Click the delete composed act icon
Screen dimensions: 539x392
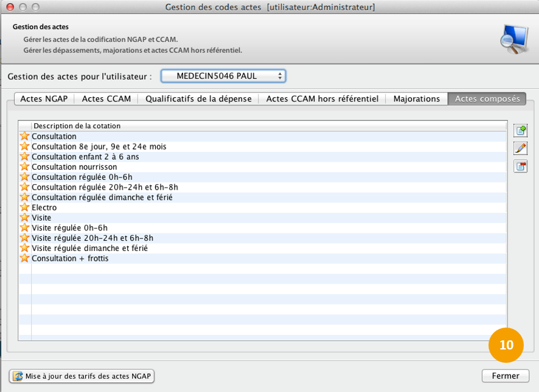[x=520, y=167]
